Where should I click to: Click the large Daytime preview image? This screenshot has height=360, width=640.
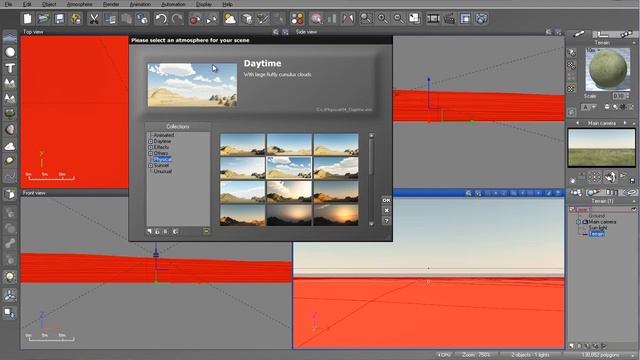coord(192,85)
